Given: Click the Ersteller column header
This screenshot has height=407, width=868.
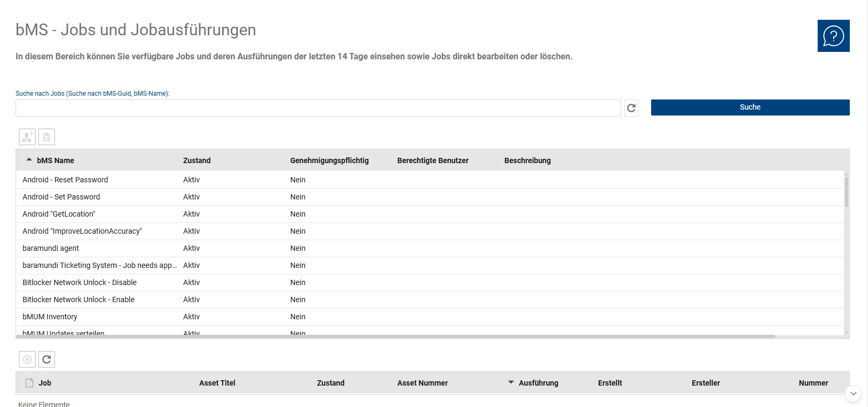Looking at the screenshot, I should (706, 383).
